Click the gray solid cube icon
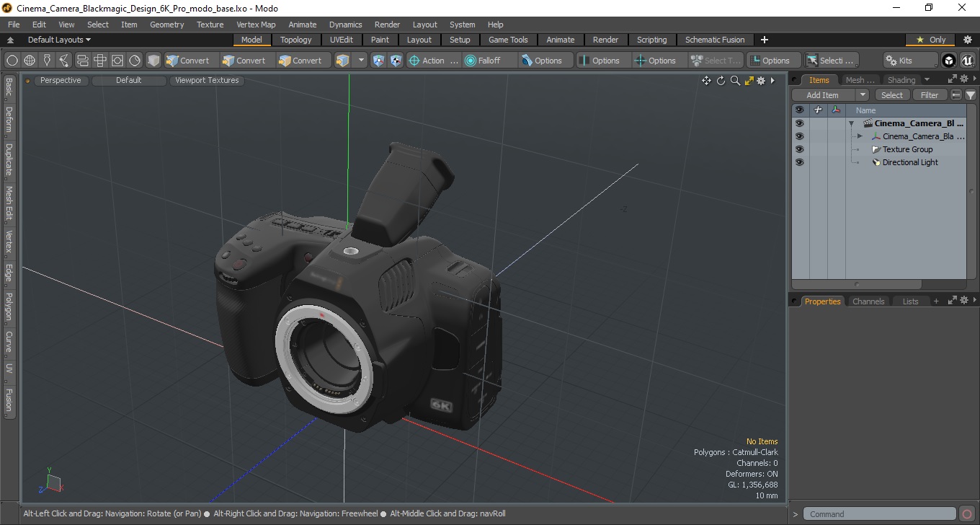Image resolution: width=980 pixels, height=525 pixels. [153, 61]
